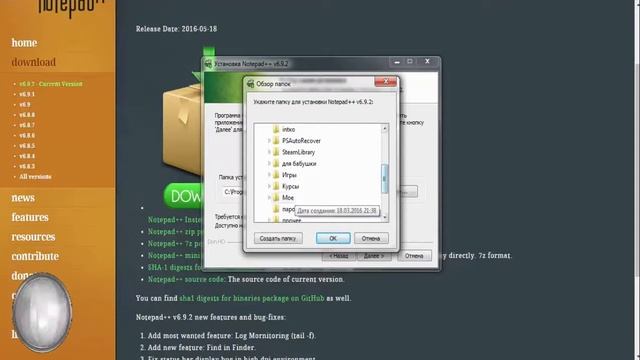Expand the PSAutoRecover folder node
The height and width of the screenshot is (360, 640).
269,140
